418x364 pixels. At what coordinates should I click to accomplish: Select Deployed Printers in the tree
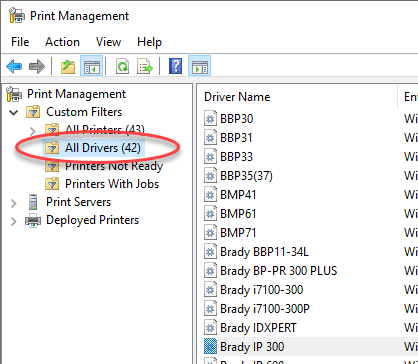(92, 220)
